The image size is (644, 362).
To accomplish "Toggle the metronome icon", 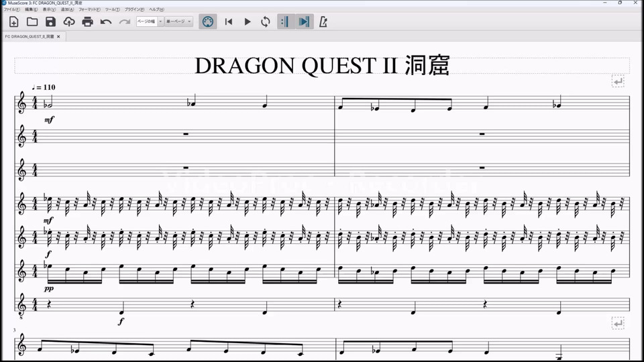I will point(323,21).
